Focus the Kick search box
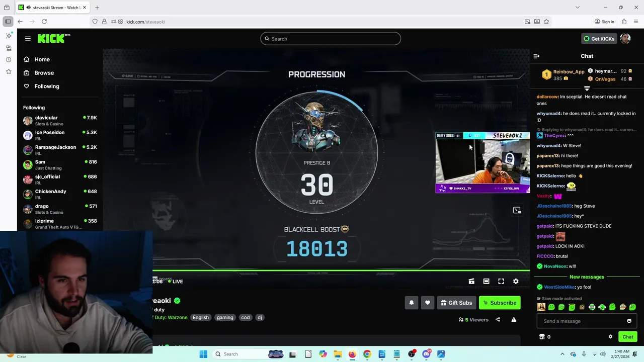 pos(331,39)
